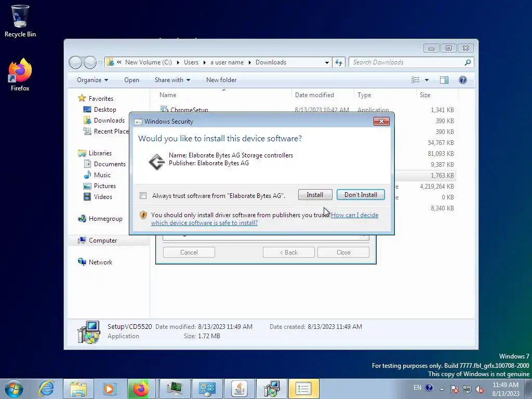The width and height of the screenshot is (532, 399).
Task: Click the help icon in Explorer toolbar
Action: 463,79
